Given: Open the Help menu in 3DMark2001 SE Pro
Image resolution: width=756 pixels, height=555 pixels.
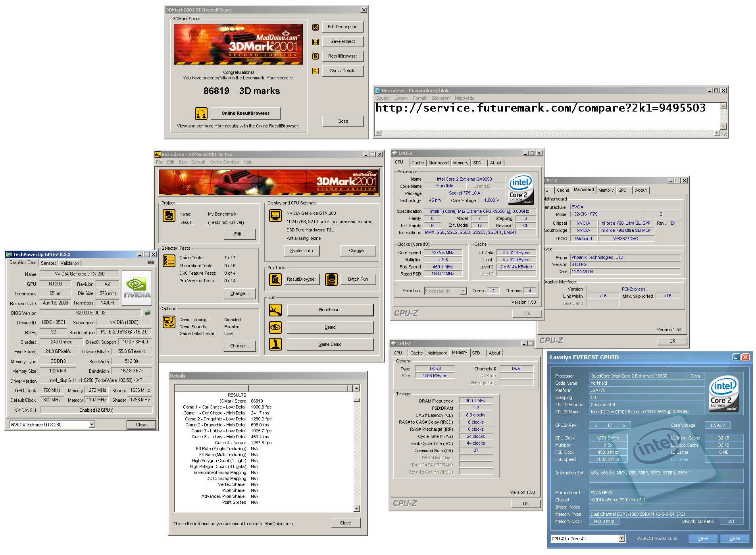Looking at the screenshot, I should [x=248, y=162].
